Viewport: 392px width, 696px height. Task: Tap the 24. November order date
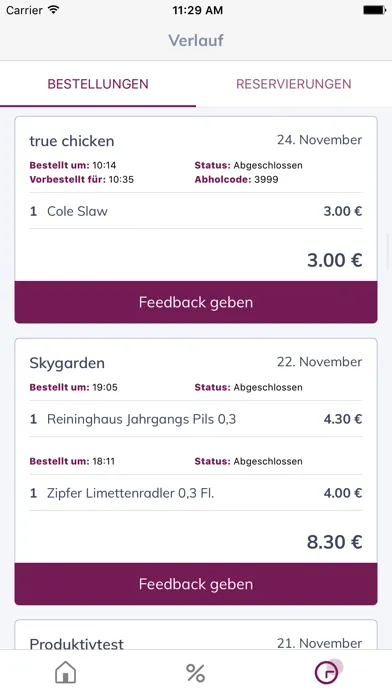tap(320, 140)
